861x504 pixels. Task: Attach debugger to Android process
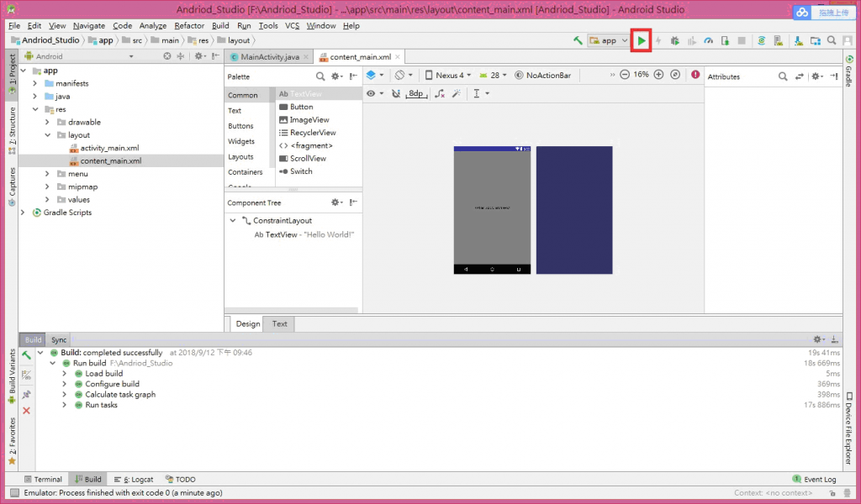click(725, 40)
